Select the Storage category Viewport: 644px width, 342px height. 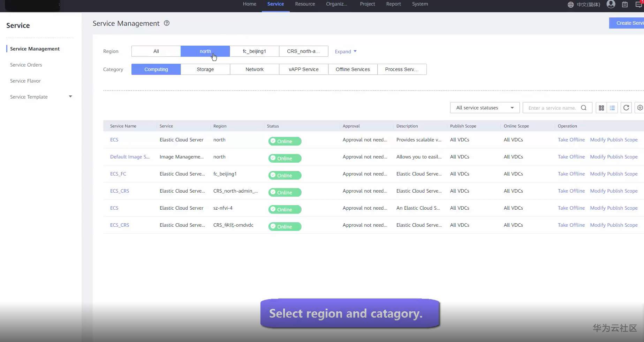coord(205,69)
